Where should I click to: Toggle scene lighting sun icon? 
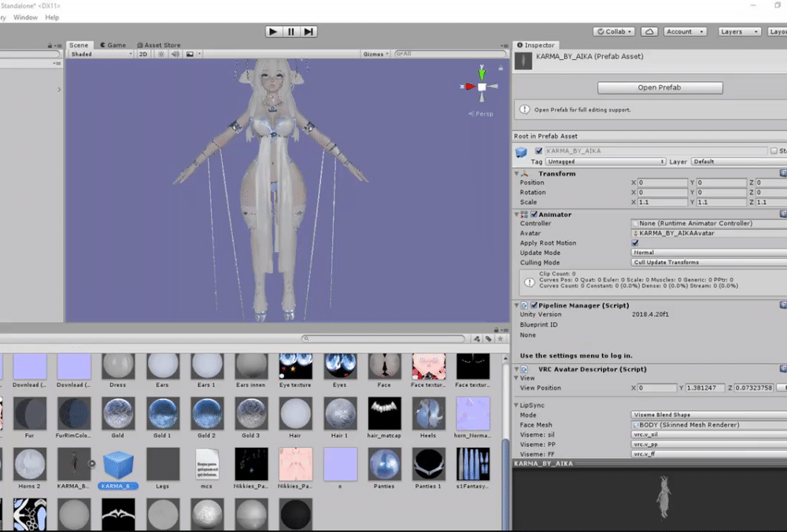coord(161,54)
